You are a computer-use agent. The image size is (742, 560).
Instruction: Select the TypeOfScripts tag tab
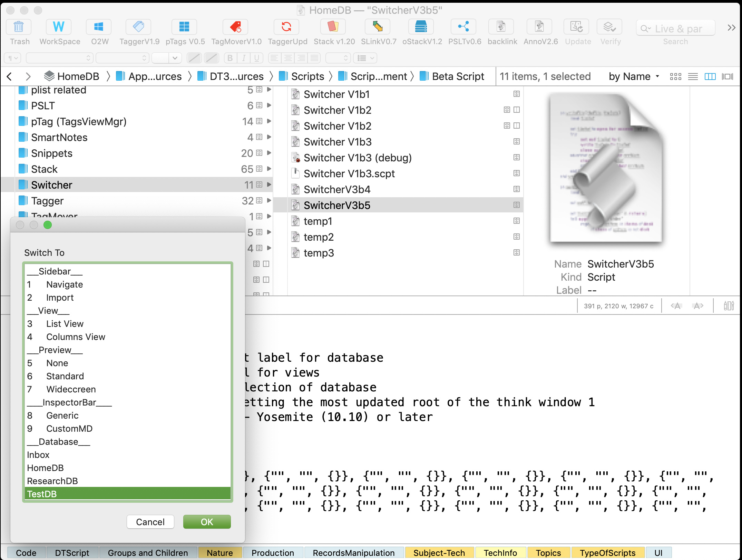pyautogui.click(x=607, y=553)
